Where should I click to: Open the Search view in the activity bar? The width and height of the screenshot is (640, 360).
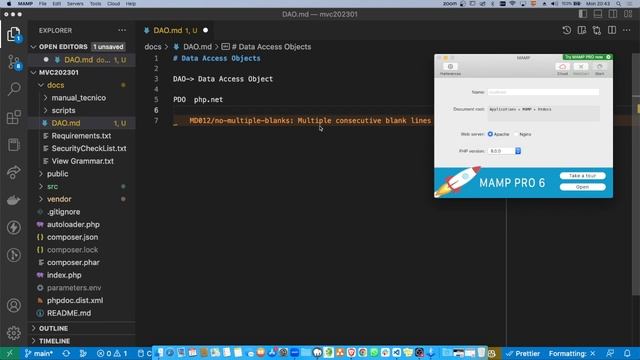click(14, 89)
